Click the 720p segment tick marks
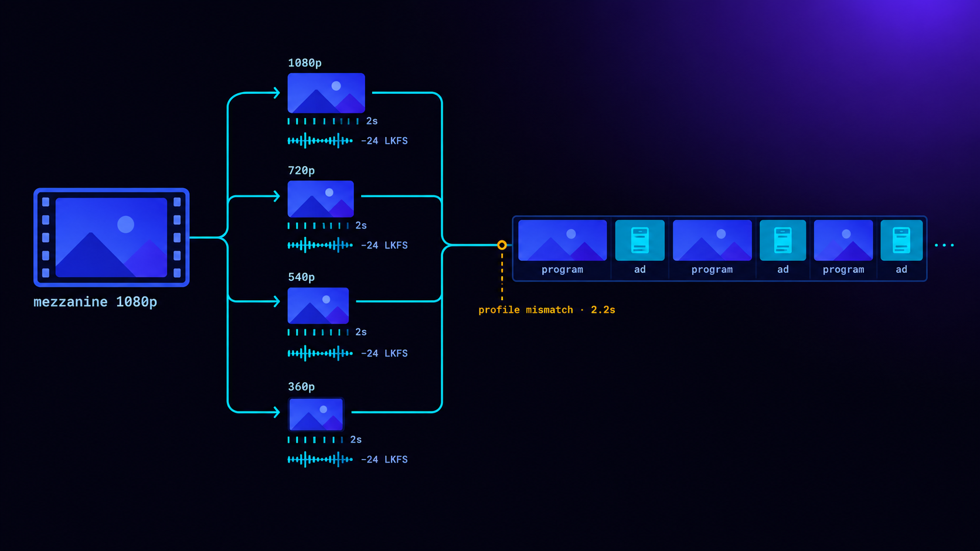 click(318, 226)
